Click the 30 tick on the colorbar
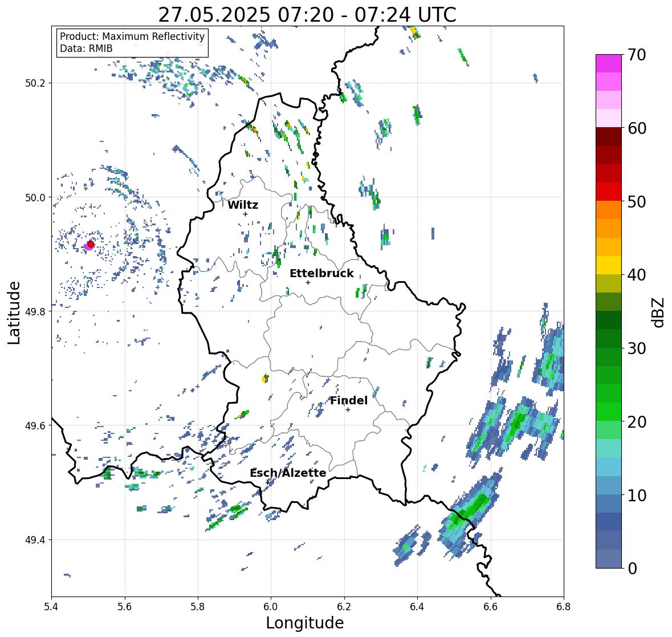The width and height of the screenshot is (672, 637). coord(637,348)
